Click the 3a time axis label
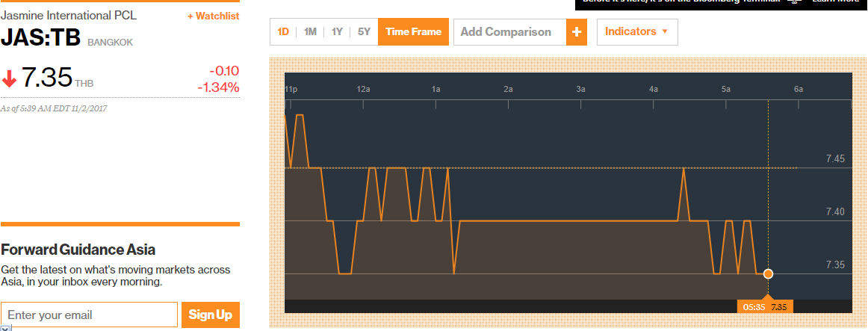The height and width of the screenshot is (331, 868). 580,89
